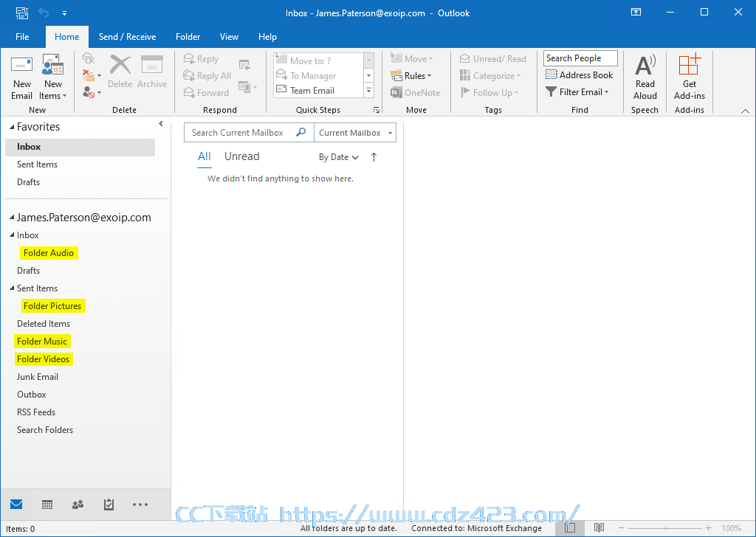The image size is (756, 537).
Task: Open the Rules menu
Action: tap(410, 76)
